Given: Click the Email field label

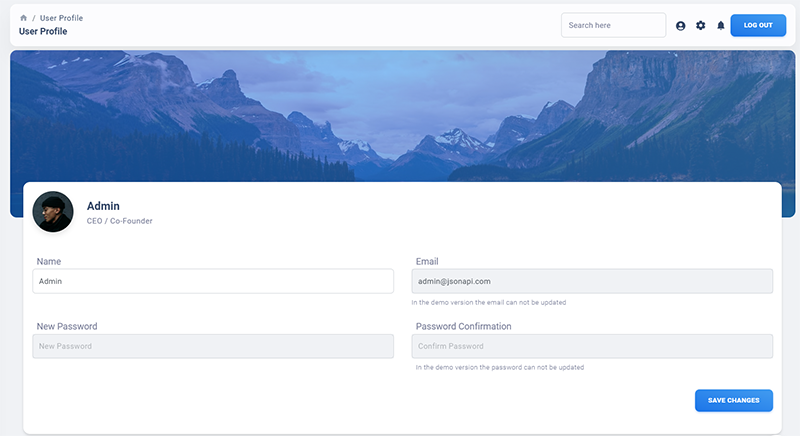Looking at the screenshot, I should [427, 262].
